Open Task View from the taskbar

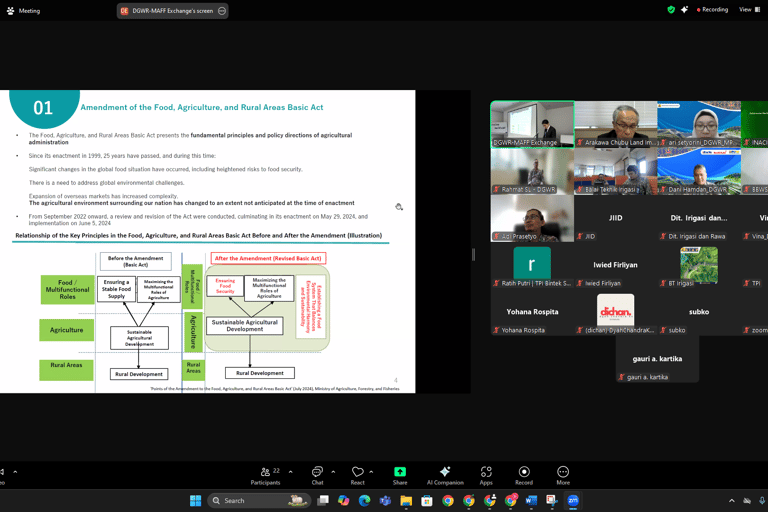point(323,500)
